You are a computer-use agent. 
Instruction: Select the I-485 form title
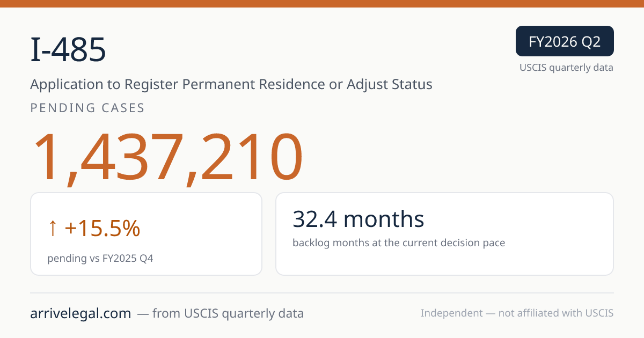click(68, 50)
